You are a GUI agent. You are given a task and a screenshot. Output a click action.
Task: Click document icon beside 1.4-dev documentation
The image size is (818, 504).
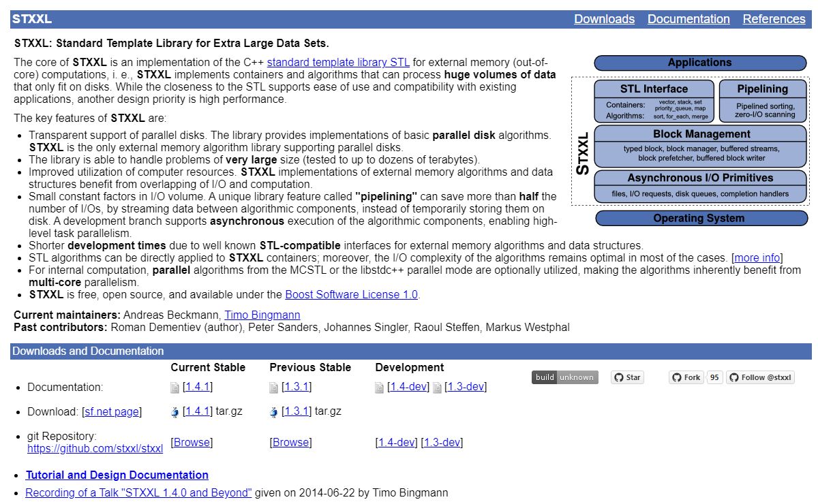379,388
